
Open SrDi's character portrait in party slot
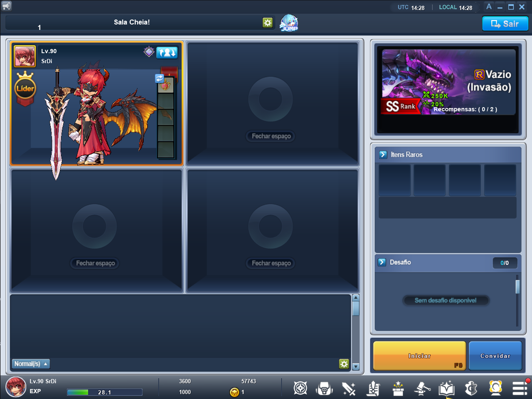25,56
